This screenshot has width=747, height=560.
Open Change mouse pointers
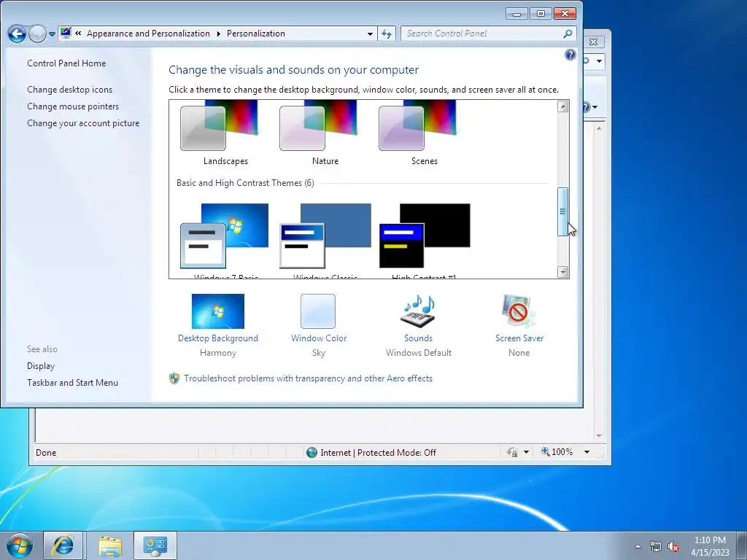73,106
